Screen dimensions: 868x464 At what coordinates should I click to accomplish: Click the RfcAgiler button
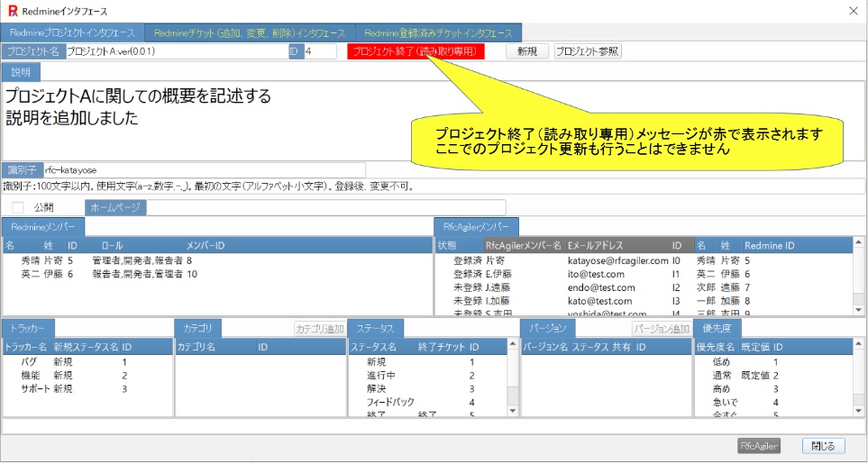(x=760, y=446)
